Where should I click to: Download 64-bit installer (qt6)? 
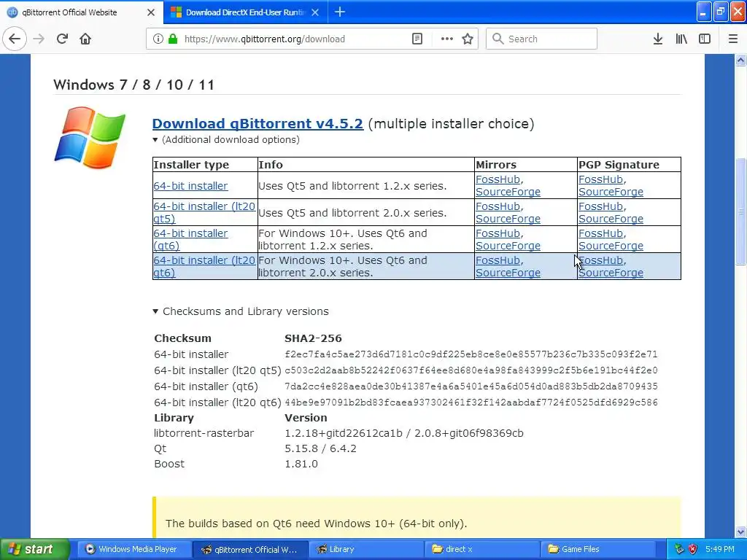click(190, 239)
